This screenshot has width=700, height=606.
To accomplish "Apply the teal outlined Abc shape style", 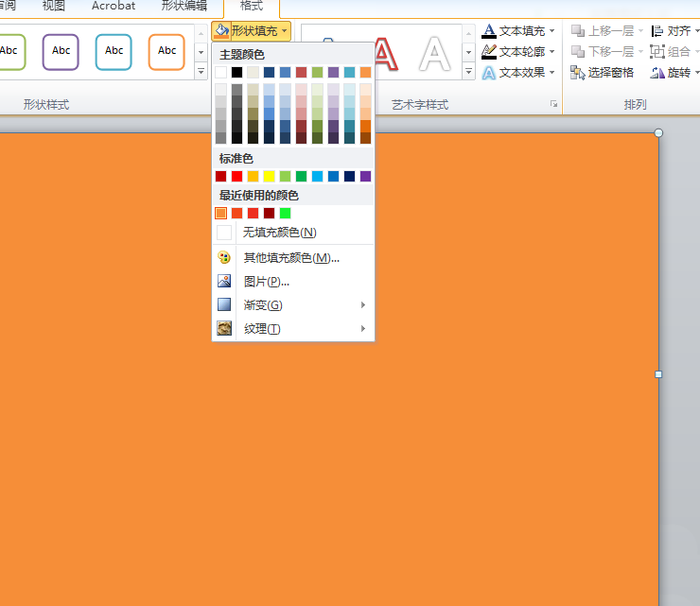I will (114, 52).
